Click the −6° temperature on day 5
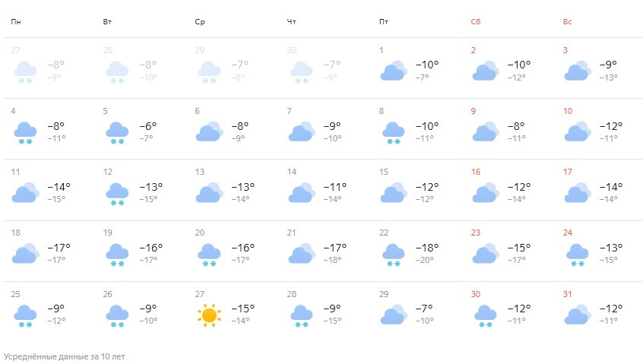 click(x=147, y=126)
